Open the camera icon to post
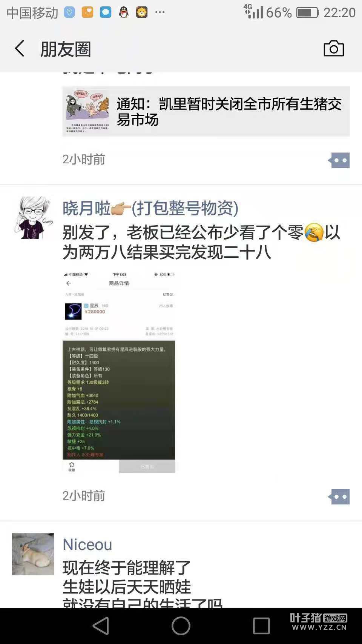Screen dimensions: 362x644 coord(334,48)
